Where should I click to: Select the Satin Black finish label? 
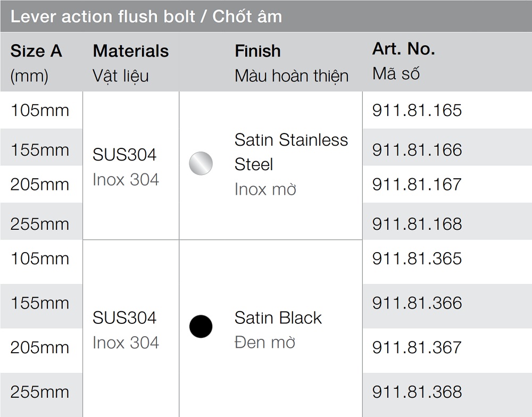[278, 318]
